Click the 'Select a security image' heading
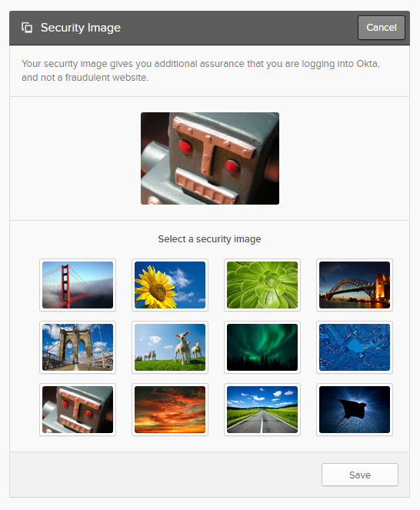The height and width of the screenshot is (510, 420). pos(209,239)
